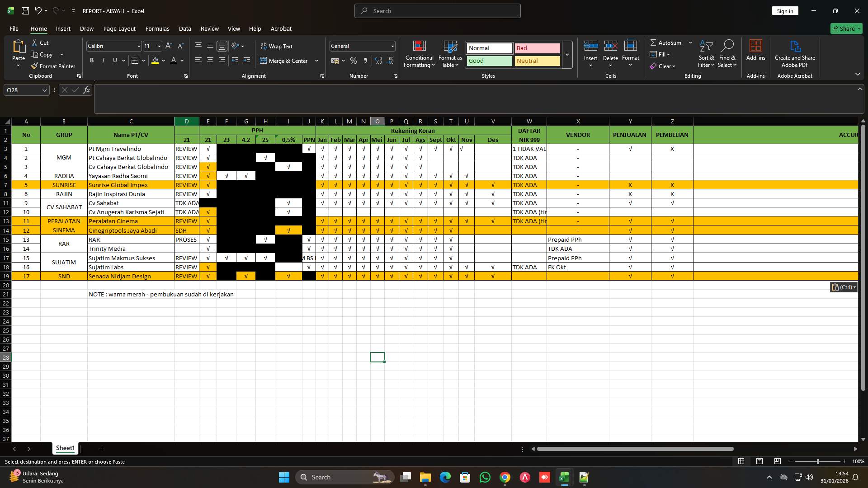
Task: Click the Sign in link
Action: 785,10
